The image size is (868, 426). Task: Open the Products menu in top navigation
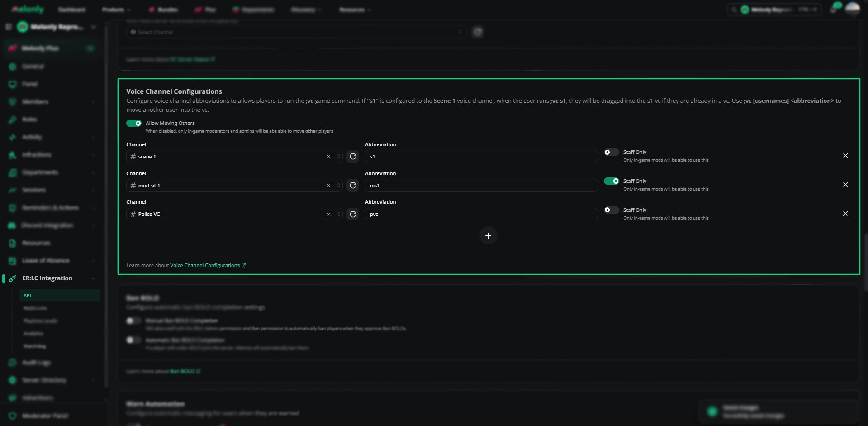pyautogui.click(x=116, y=10)
